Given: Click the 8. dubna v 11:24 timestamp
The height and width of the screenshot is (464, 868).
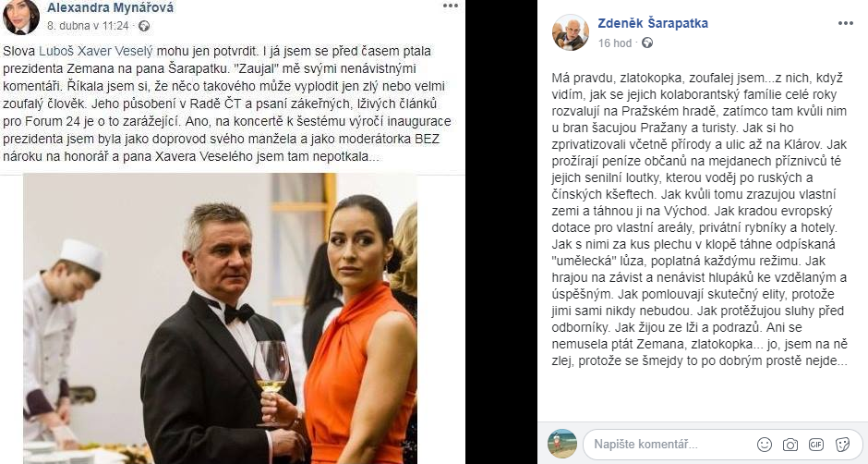Looking at the screenshot, I should coord(88,26).
